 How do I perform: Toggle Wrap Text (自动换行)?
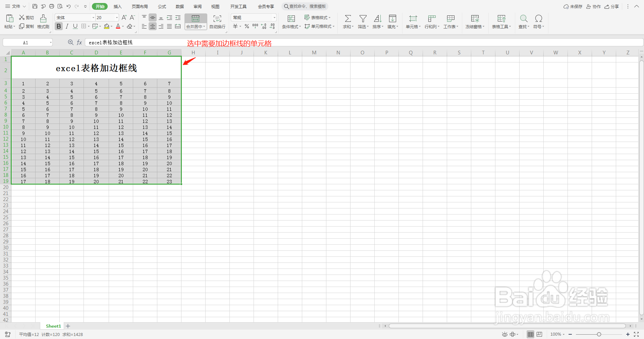217,21
